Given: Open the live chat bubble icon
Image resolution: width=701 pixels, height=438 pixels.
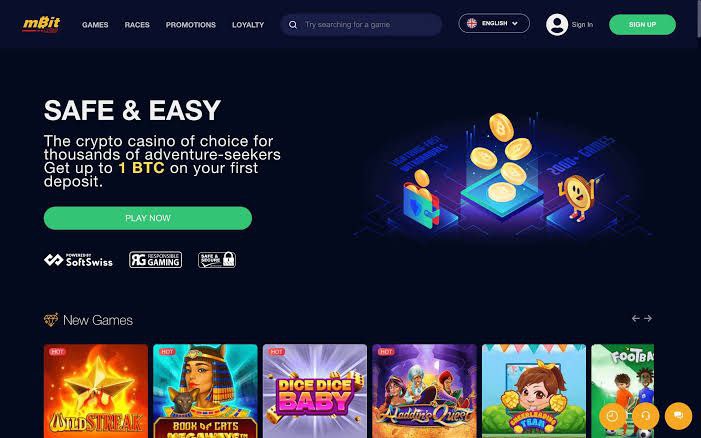Looking at the screenshot, I should 678,416.
